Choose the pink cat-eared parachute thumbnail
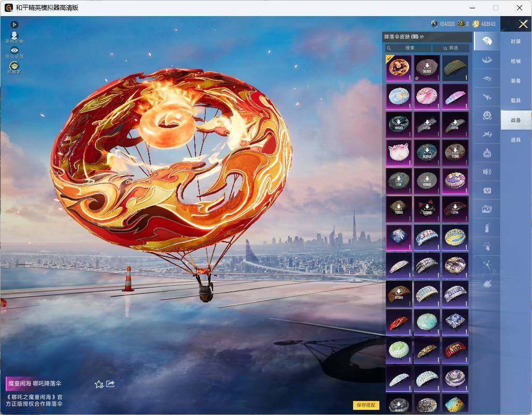Viewport: 532px width, 415px height. pyautogui.click(x=399, y=153)
